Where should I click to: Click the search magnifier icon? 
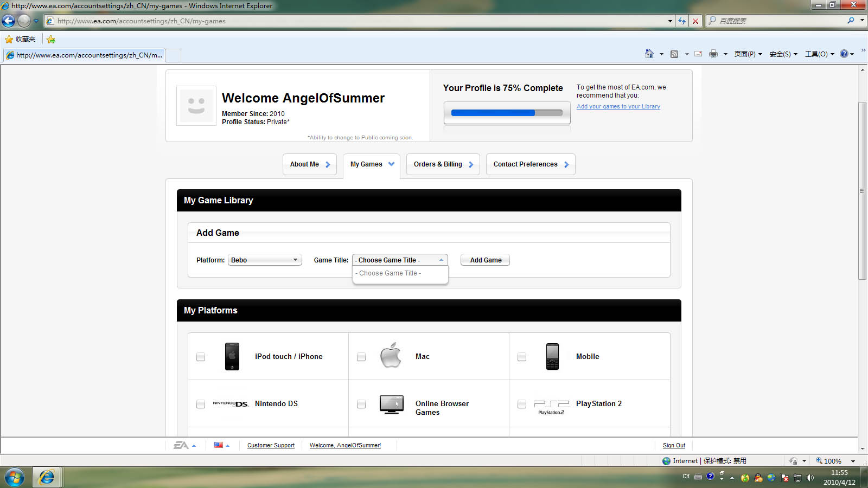pyautogui.click(x=851, y=21)
